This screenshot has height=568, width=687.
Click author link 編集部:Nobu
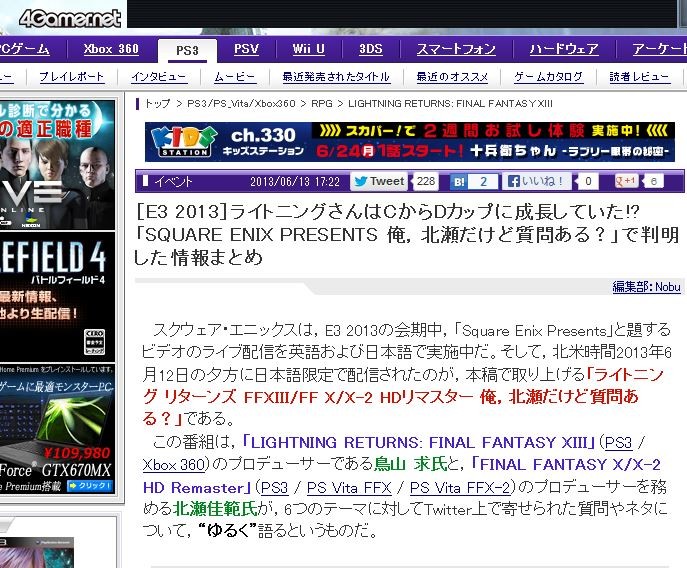(x=646, y=287)
